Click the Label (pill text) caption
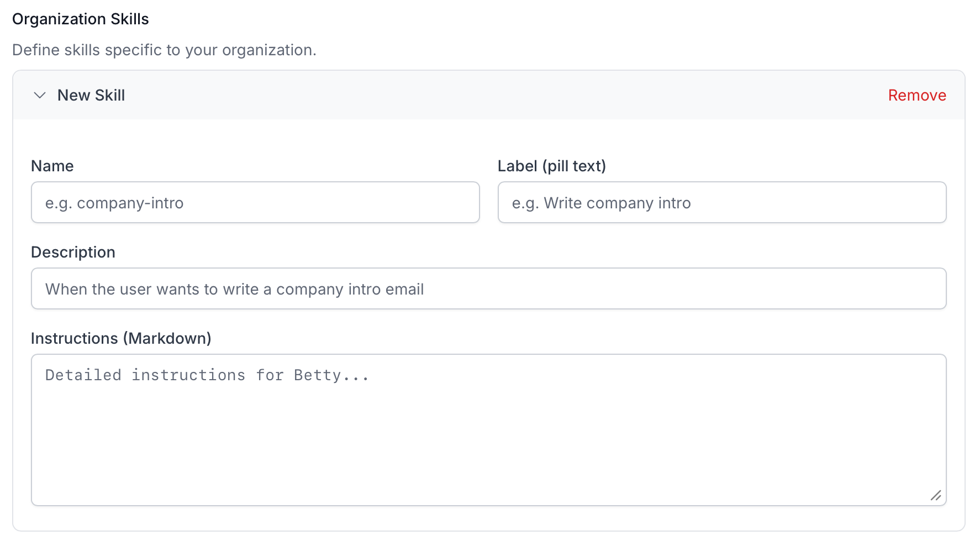 tap(551, 166)
